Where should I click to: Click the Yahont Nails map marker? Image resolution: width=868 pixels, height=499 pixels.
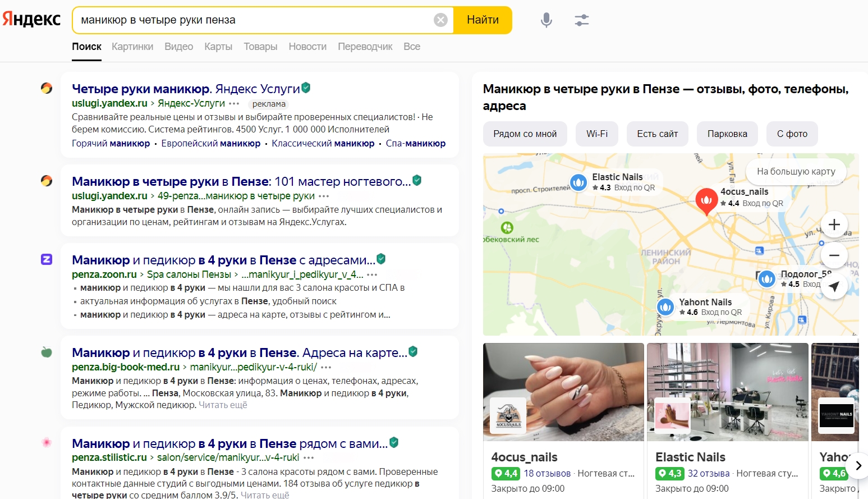[665, 307]
